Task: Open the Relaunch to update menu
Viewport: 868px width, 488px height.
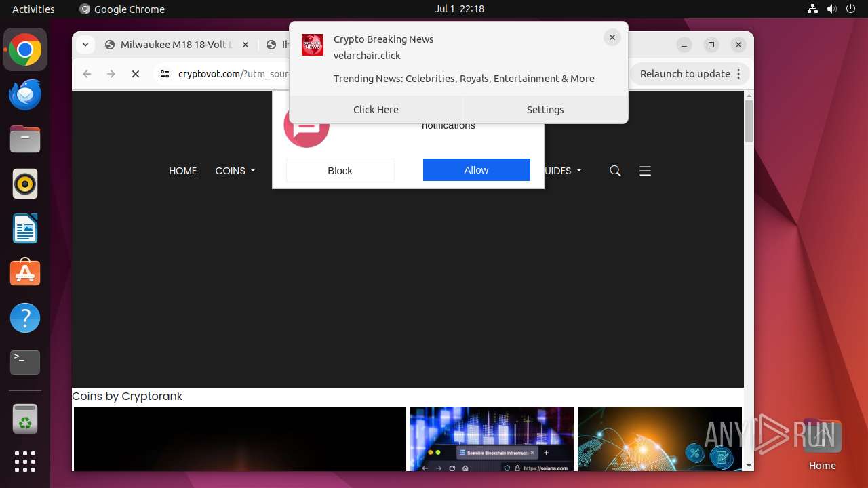Action: pos(739,74)
